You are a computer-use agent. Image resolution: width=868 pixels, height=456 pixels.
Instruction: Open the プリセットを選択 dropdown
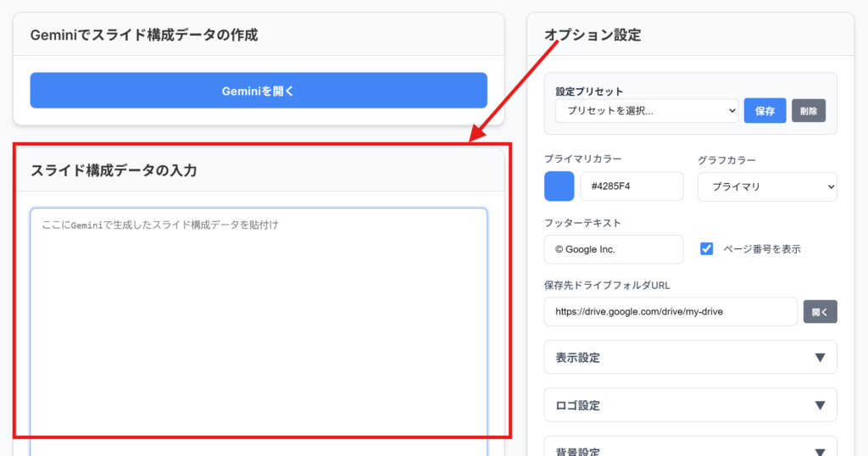647,111
